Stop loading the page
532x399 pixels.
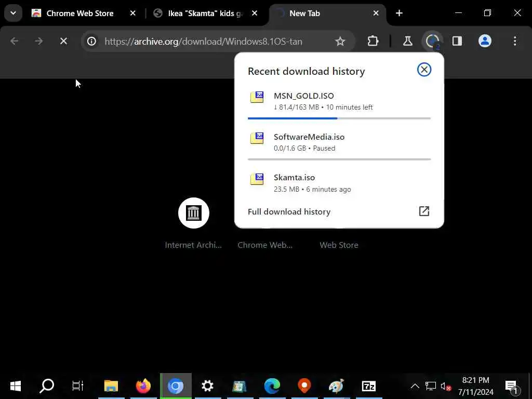click(63, 42)
